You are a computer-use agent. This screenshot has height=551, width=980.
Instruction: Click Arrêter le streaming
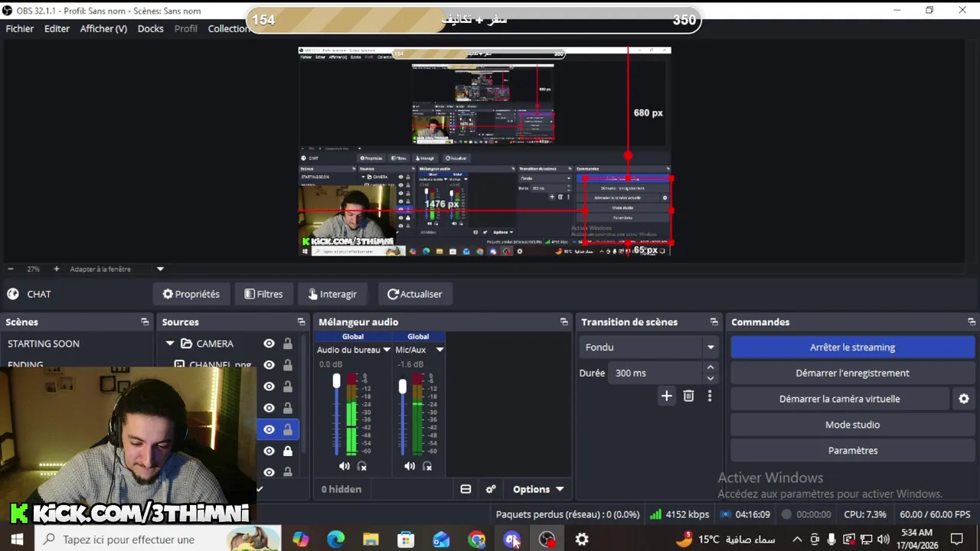click(852, 347)
